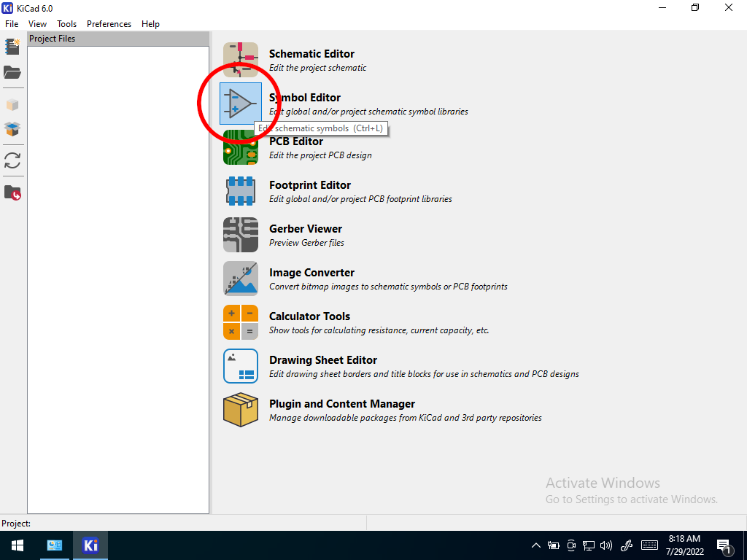Open the Help menu
The width and height of the screenshot is (747, 560).
click(x=150, y=24)
